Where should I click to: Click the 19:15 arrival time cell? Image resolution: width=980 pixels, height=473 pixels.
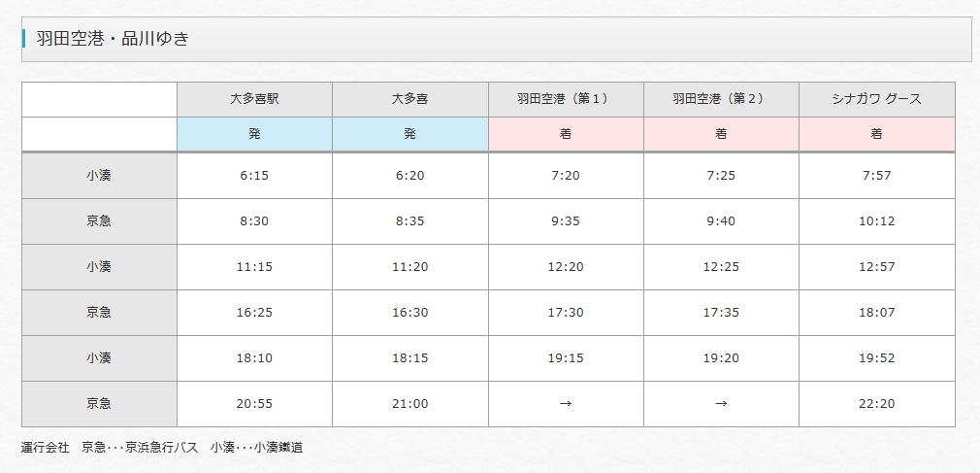pos(566,358)
